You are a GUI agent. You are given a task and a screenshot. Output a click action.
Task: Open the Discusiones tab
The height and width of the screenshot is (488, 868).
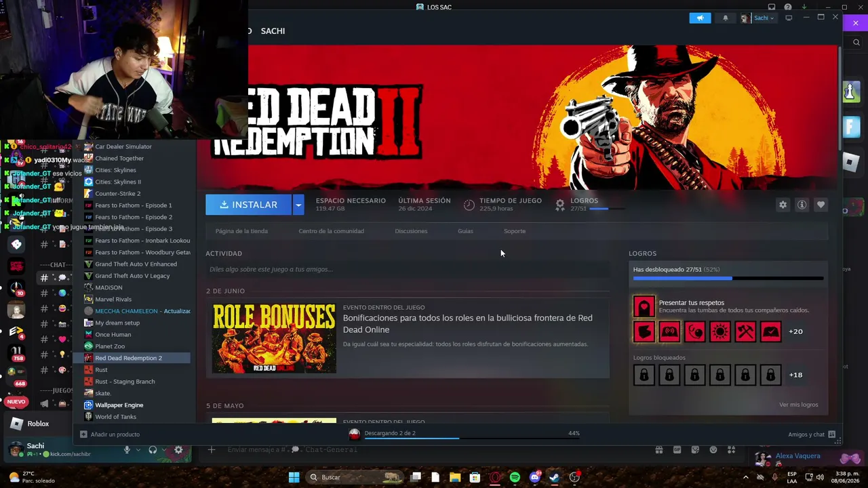pos(411,231)
